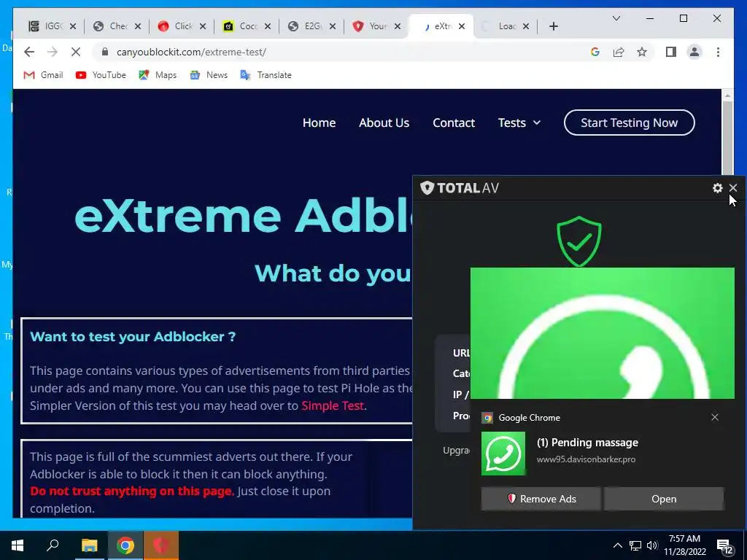Expand the Tests dropdown menu
Image resolution: width=747 pixels, height=560 pixels.
pos(519,122)
